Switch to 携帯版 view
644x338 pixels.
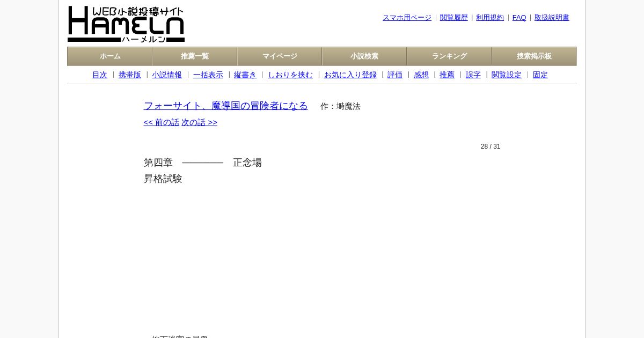[130, 75]
